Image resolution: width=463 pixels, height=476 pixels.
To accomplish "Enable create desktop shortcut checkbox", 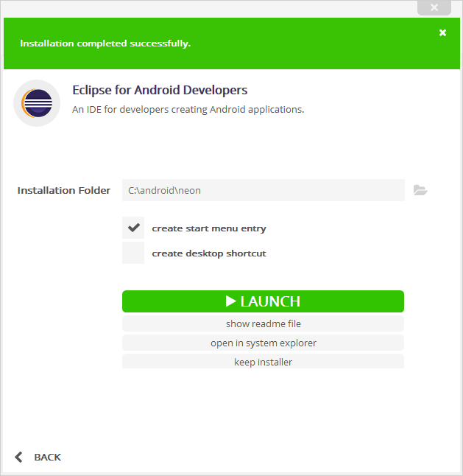I will point(133,253).
